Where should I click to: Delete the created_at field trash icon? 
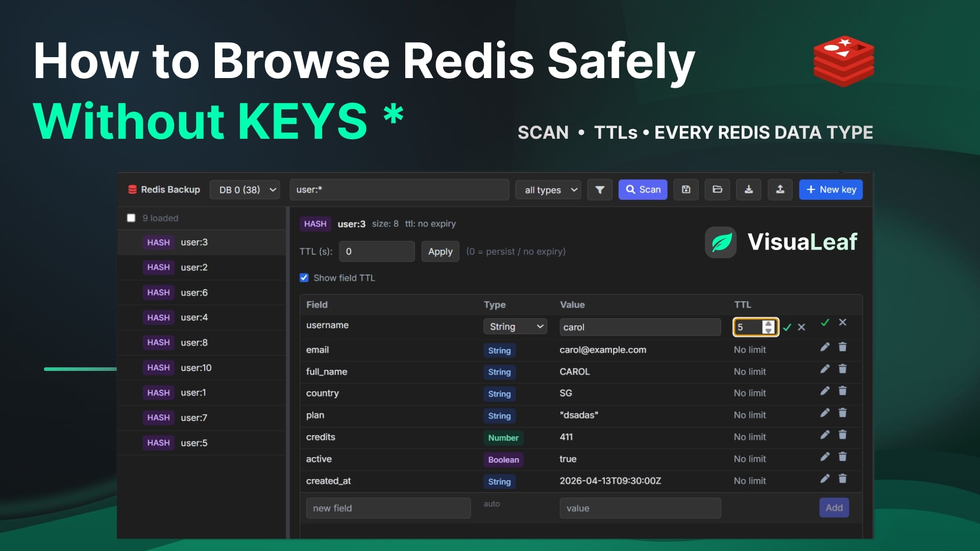click(x=843, y=479)
